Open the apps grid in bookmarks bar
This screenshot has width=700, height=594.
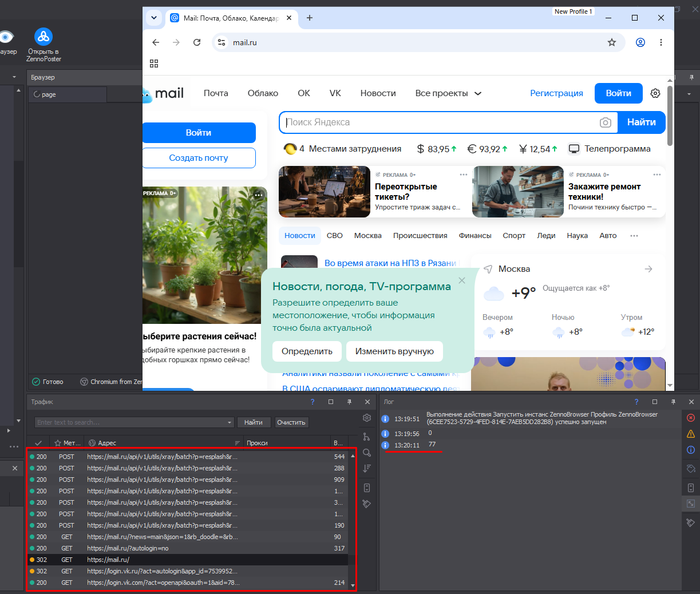(154, 64)
